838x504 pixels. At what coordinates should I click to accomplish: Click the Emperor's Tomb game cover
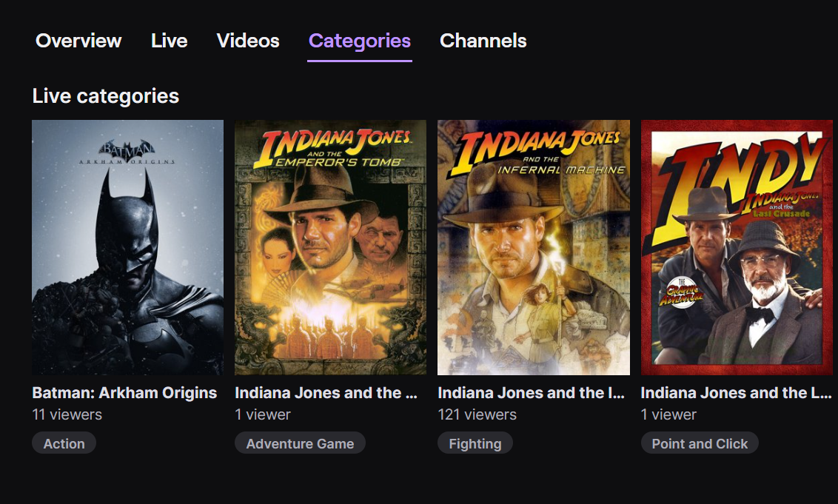[330, 247]
